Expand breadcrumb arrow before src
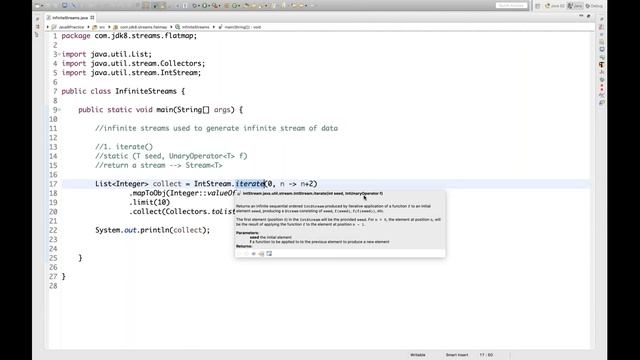Screen dimensions: 640x360 89,27
